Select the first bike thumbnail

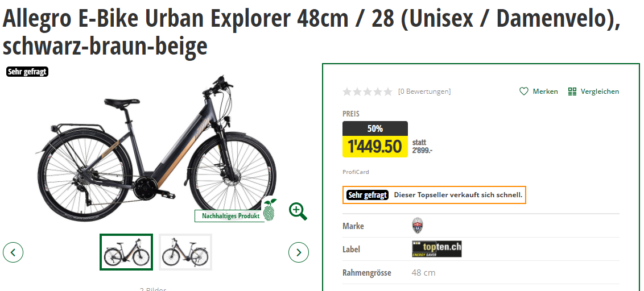(126, 252)
